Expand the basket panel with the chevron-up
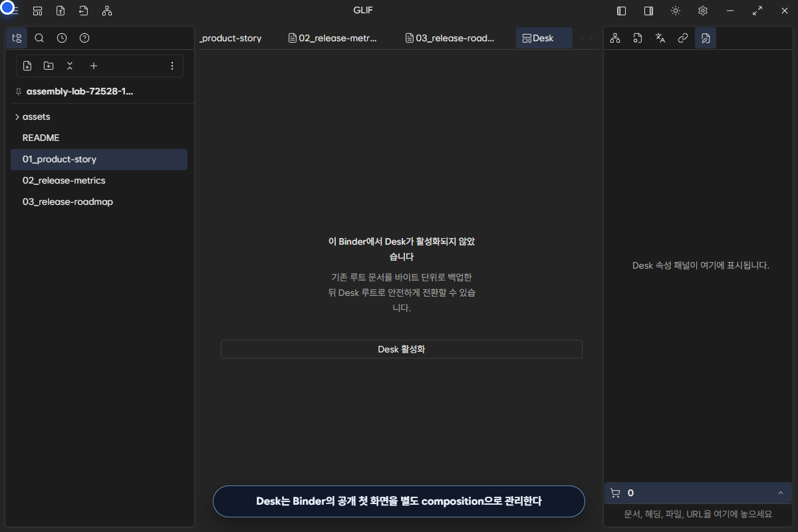The width and height of the screenshot is (798, 532). pos(780,493)
